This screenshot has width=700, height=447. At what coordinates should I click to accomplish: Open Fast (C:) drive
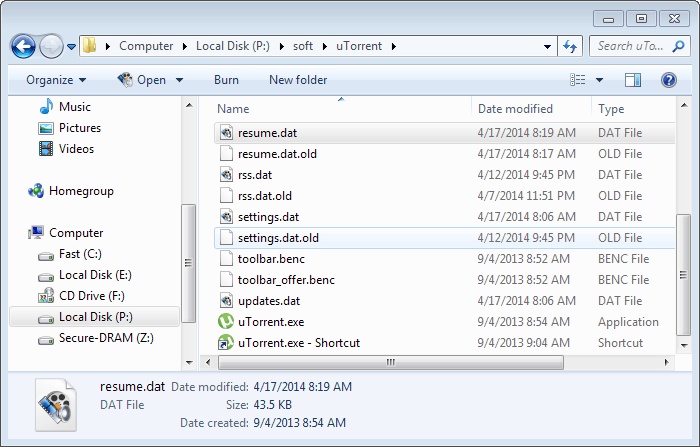click(80, 254)
